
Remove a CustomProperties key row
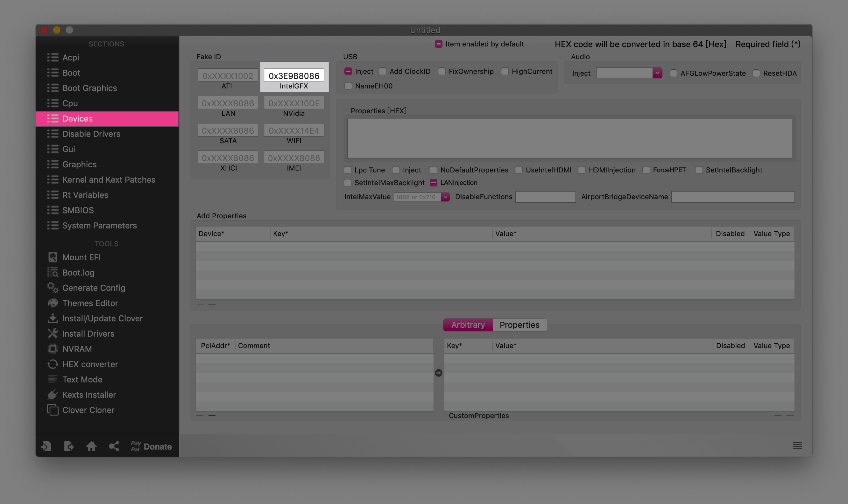click(778, 416)
